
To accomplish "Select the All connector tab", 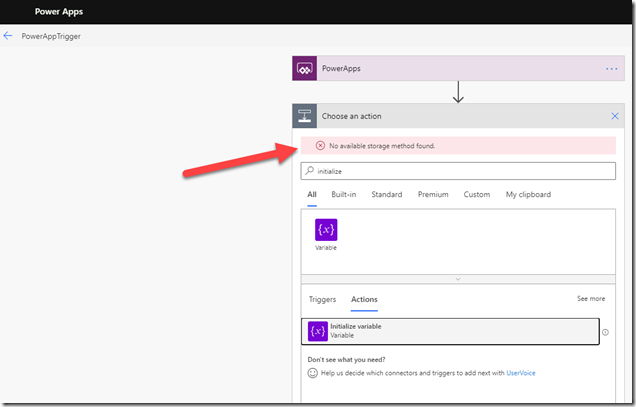I will [x=312, y=195].
